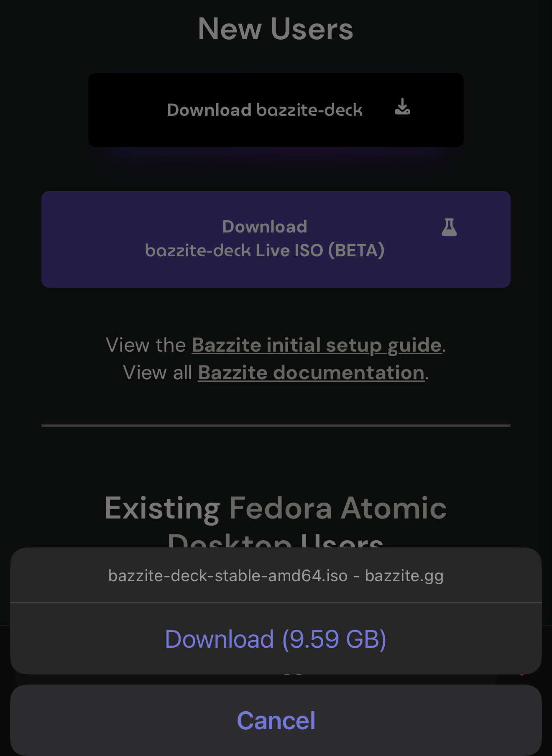The height and width of the screenshot is (756, 552).
Task: Click the partially hidden Desktop Users heading line
Action: coord(276,541)
